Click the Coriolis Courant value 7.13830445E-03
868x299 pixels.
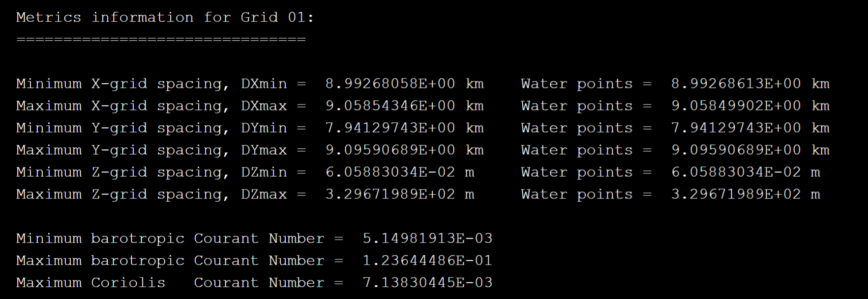click(427, 283)
